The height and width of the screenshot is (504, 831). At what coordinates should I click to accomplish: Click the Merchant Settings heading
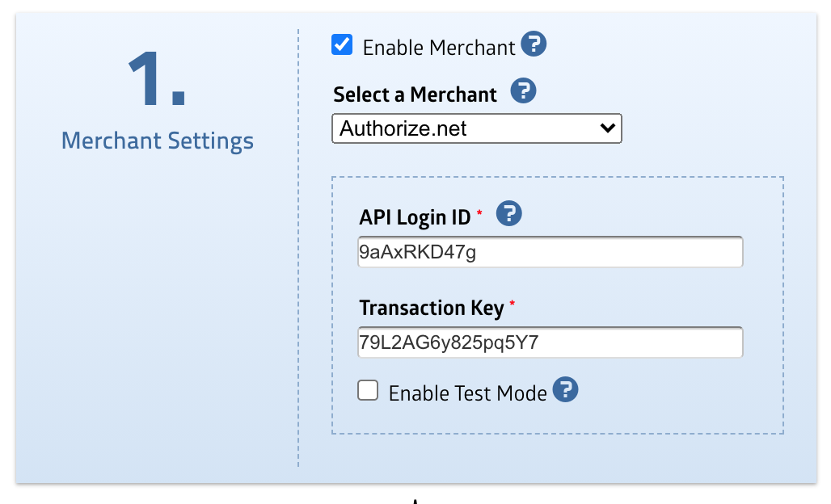click(x=158, y=141)
